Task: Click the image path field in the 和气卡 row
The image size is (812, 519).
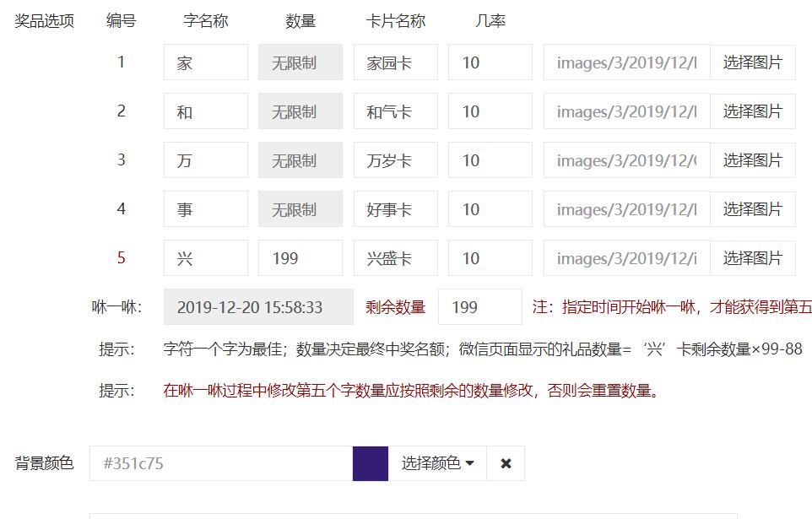Action: (x=626, y=111)
